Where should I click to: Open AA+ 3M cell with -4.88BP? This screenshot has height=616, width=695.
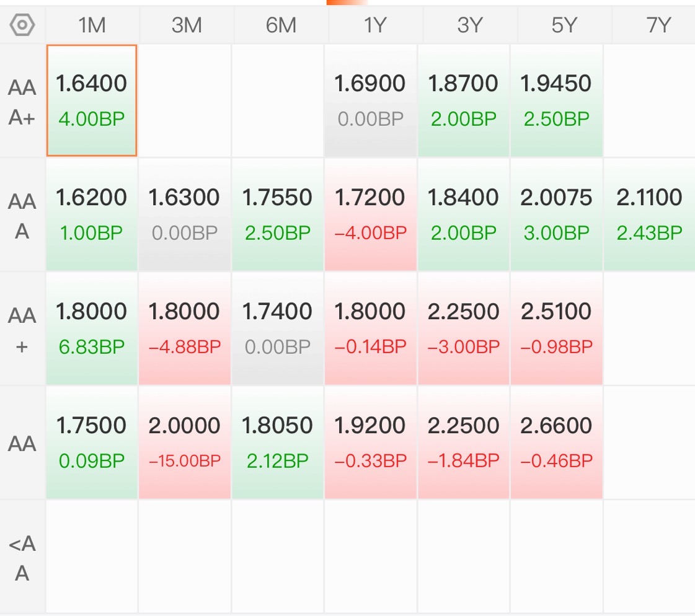pyautogui.click(x=185, y=328)
